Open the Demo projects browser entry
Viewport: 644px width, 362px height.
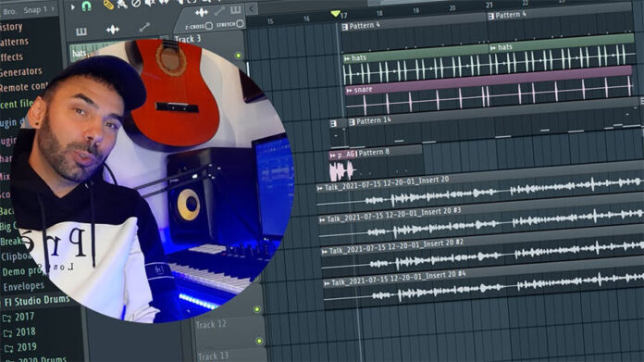(22, 271)
